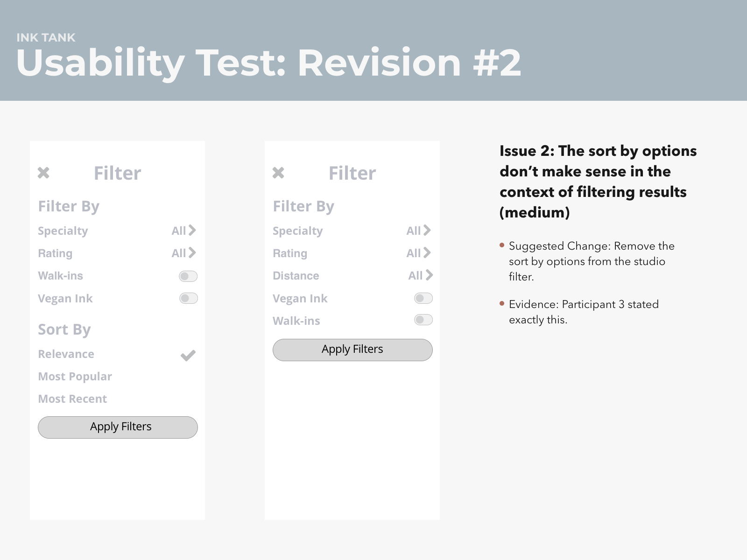This screenshot has height=560, width=747.
Task: Select Most Recent sort option
Action: [x=72, y=399]
